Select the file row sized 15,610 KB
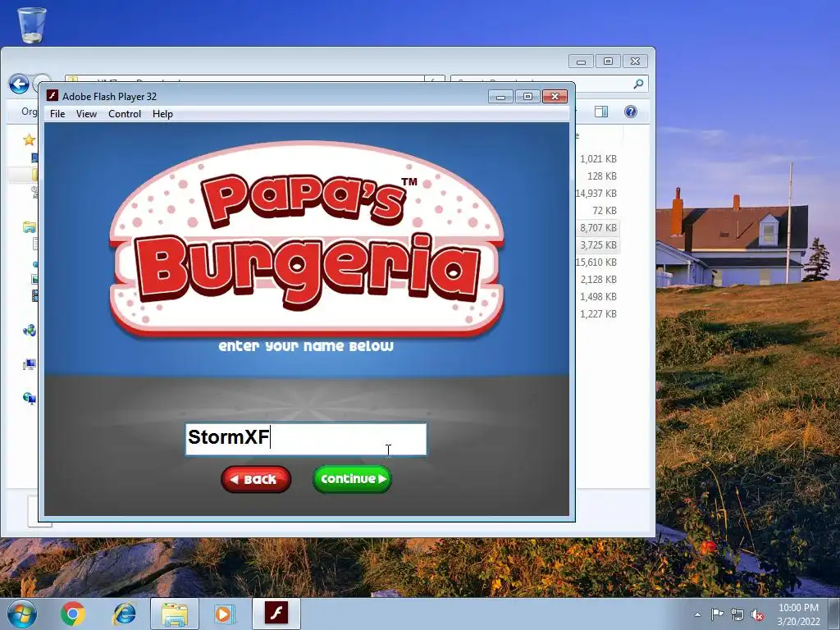Screen dimensions: 840x630 [x=598, y=262]
